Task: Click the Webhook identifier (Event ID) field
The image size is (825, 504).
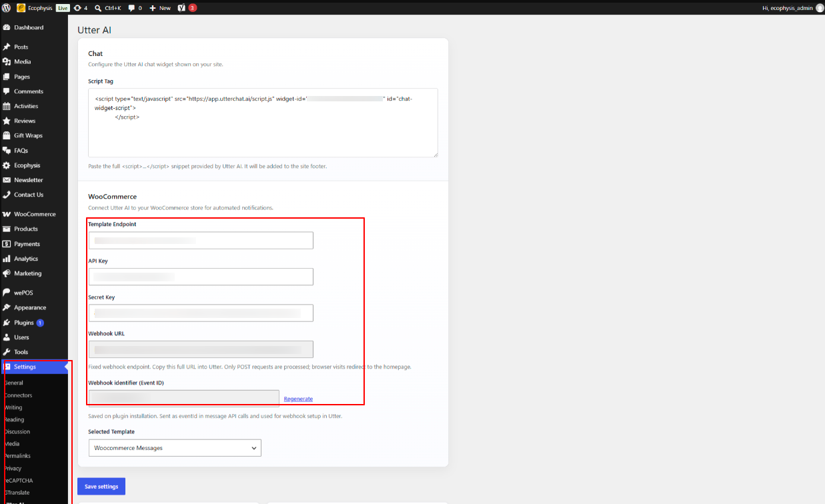Action: click(183, 399)
